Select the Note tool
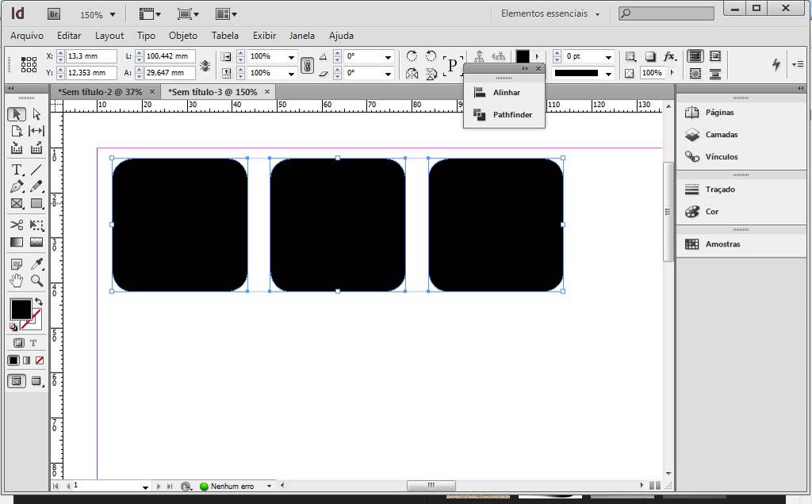This screenshot has height=504, width=812. [17, 265]
